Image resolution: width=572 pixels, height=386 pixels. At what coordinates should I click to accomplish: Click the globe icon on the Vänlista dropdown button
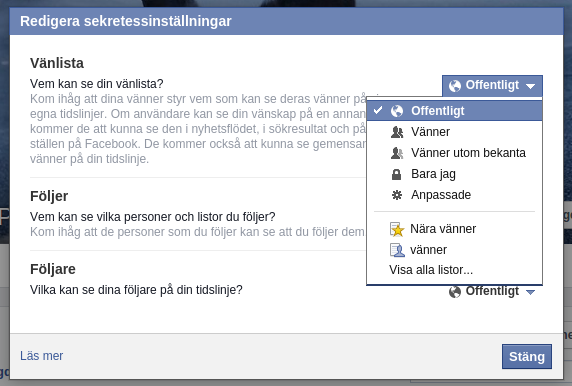[455, 86]
